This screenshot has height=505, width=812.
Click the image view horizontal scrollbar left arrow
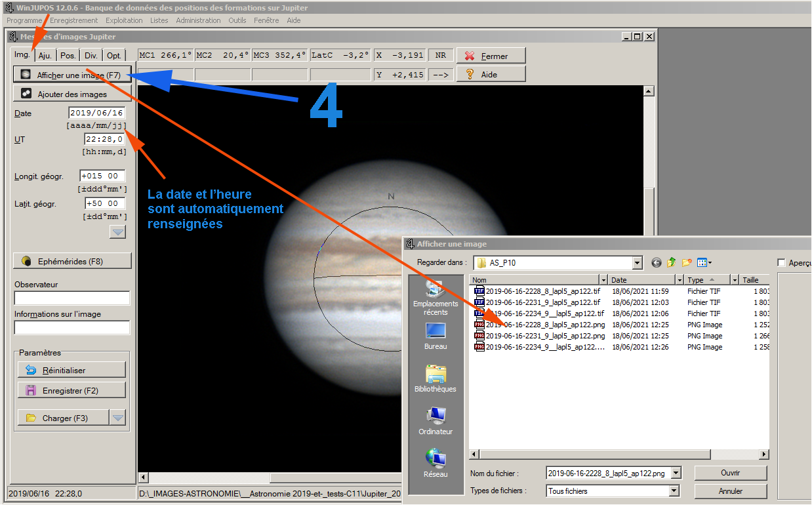pos(143,477)
